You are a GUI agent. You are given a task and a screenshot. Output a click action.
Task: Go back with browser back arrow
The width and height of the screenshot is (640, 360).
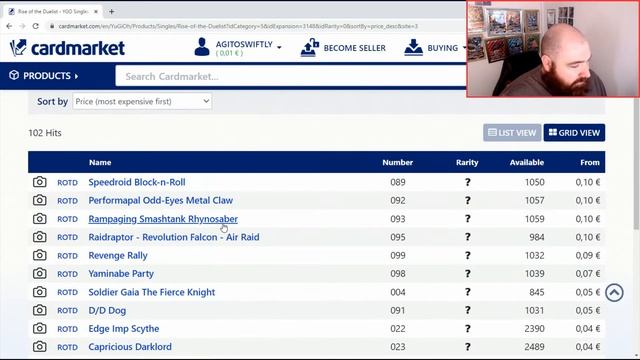coord(9,26)
